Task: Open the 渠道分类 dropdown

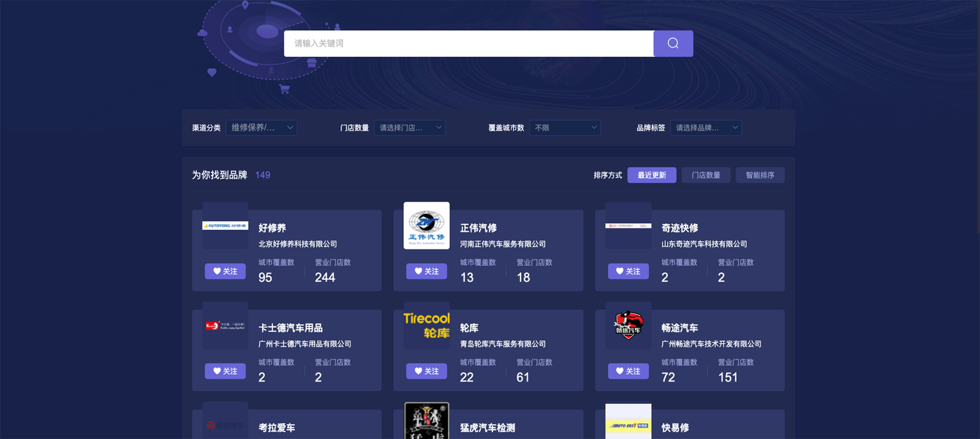Action: 262,128
